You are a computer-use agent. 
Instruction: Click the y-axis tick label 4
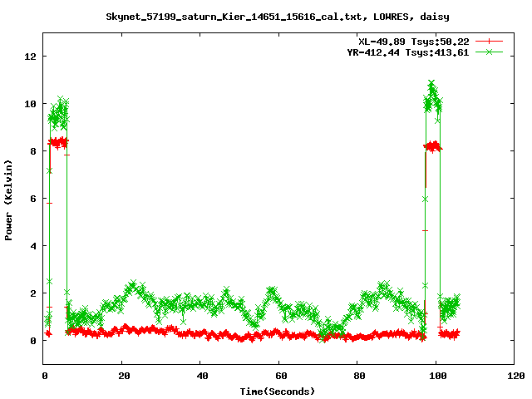tap(33, 246)
